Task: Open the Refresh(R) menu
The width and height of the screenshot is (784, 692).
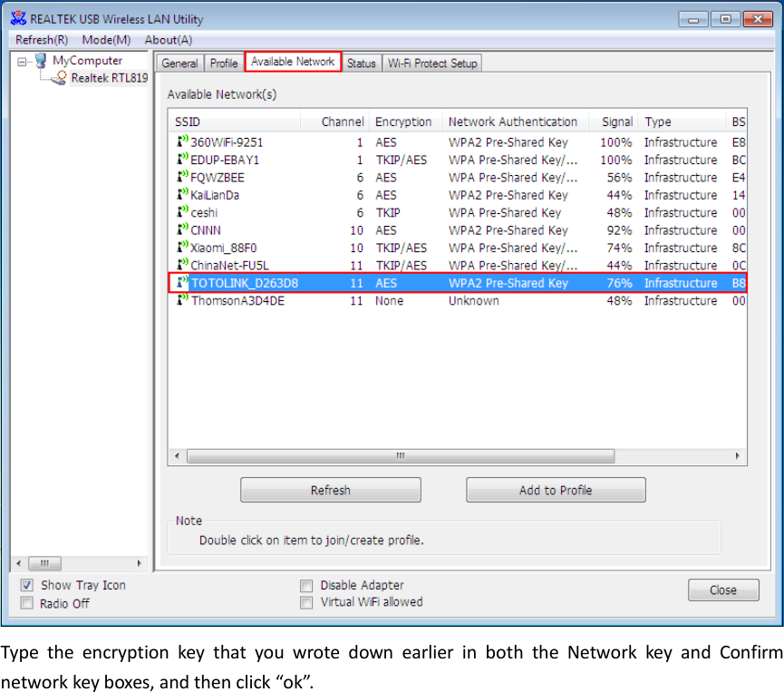Action: click(42, 40)
